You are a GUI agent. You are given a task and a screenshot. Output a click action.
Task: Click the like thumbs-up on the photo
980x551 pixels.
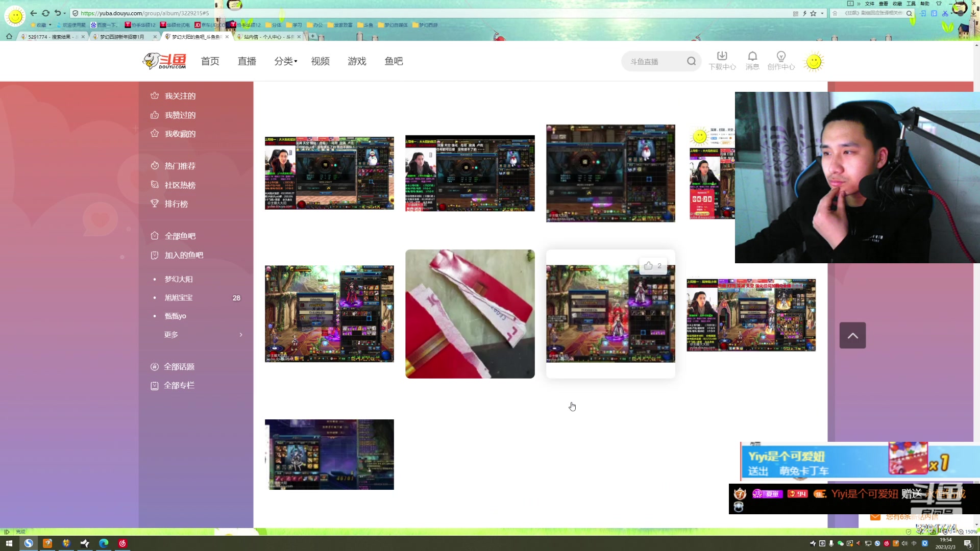pos(648,266)
